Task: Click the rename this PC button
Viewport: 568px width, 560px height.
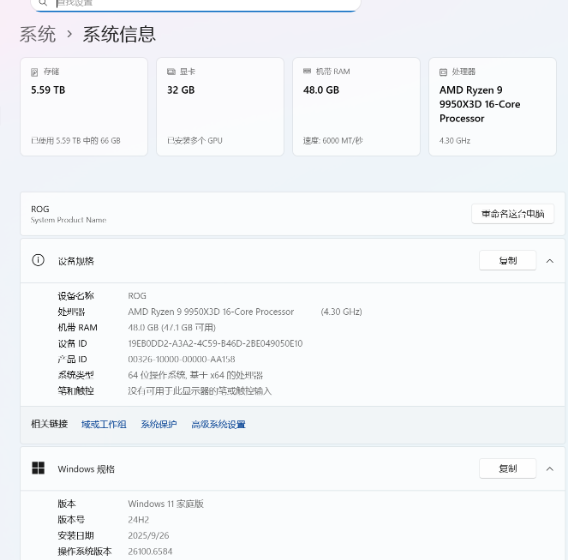Action: (x=513, y=214)
